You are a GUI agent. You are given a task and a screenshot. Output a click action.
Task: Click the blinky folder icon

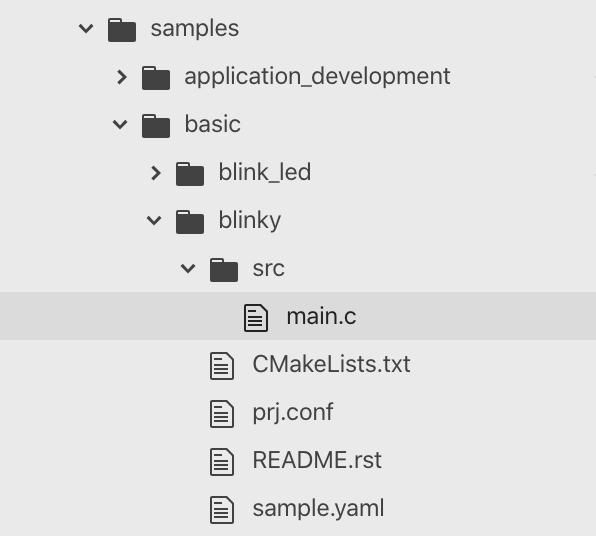pos(190,222)
